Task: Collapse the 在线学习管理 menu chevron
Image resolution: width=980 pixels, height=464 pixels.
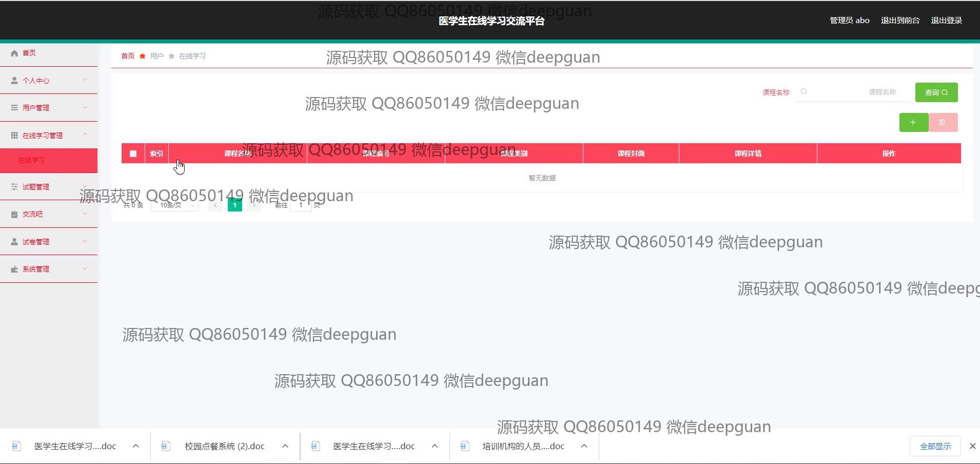Action: tap(85, 135)
